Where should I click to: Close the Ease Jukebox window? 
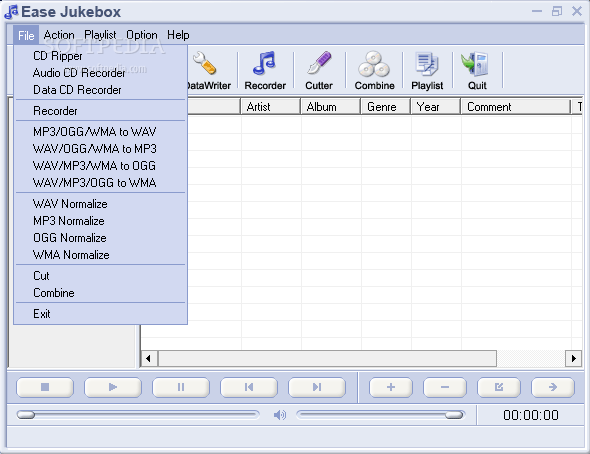[577, 11]
